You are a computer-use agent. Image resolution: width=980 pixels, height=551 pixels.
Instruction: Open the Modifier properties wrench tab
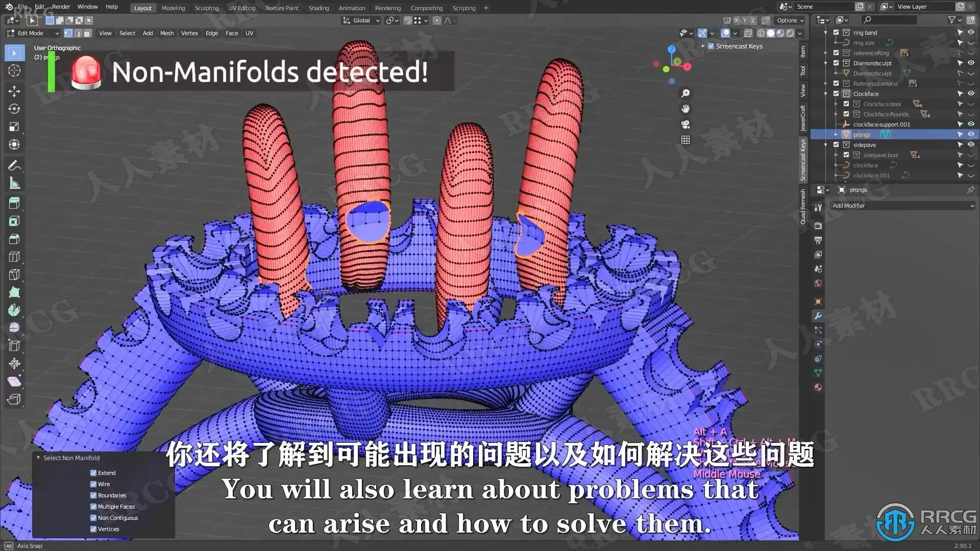[818, 316]
